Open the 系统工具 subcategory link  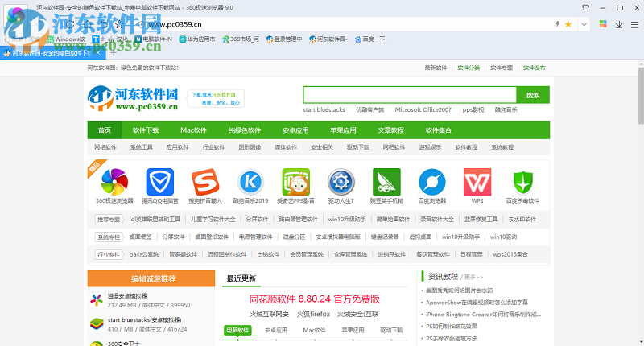(142, 147)
